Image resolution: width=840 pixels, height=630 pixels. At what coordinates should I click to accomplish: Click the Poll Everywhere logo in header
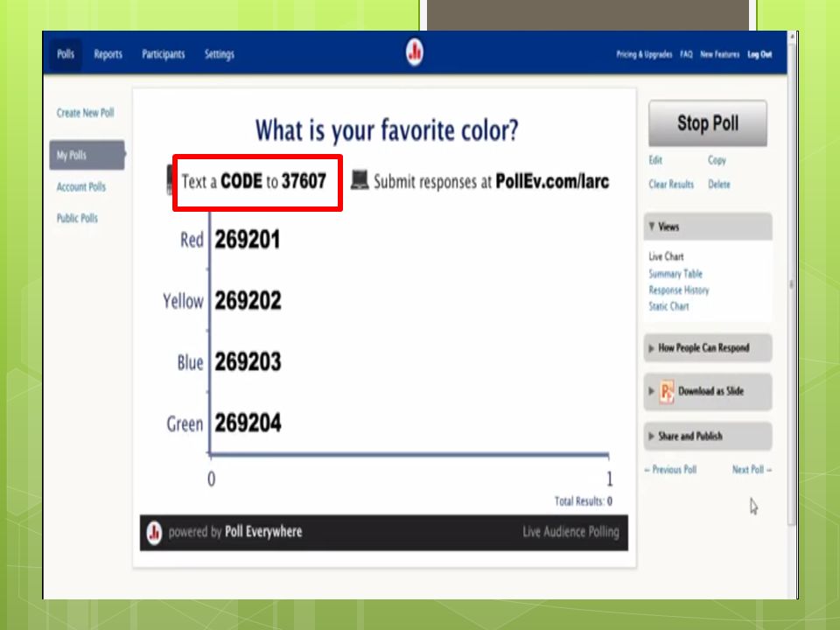pos(414,52)
